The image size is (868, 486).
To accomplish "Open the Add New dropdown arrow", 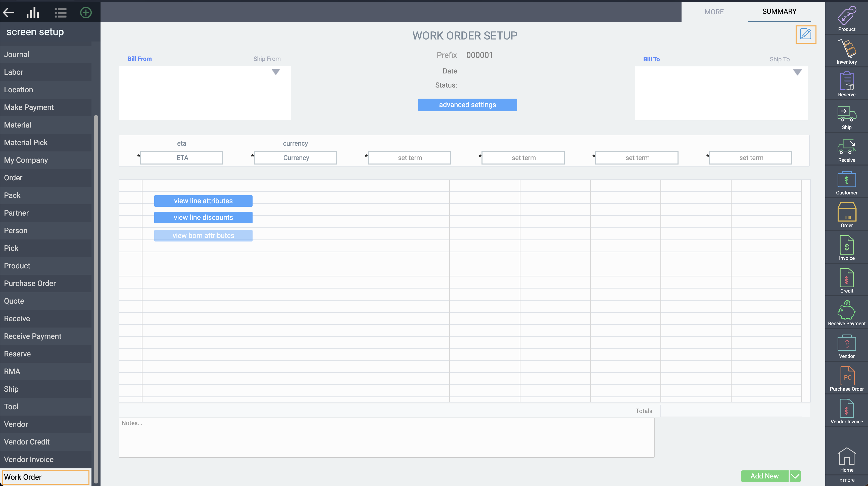I will coord(795,476).
